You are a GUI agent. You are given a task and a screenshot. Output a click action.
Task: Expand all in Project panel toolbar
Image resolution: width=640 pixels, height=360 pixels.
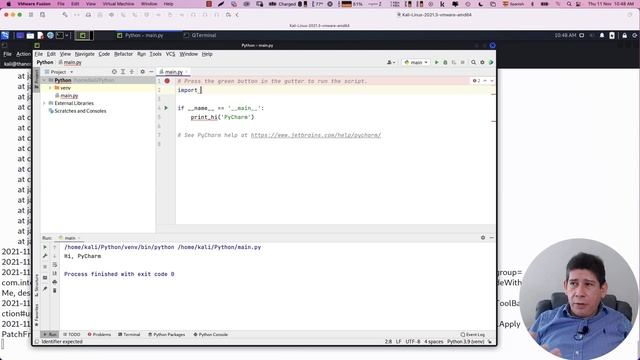pyautogui.click(x=123, y=72)
